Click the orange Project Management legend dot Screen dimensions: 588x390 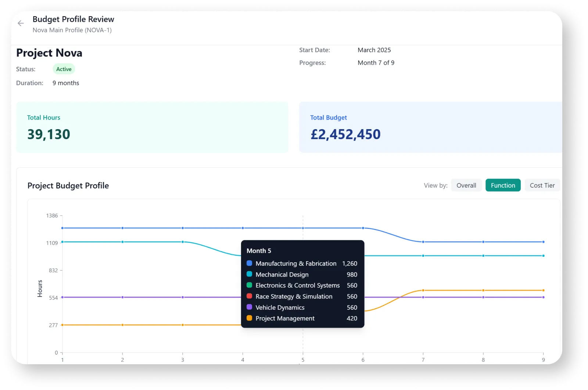click(248, 318)
